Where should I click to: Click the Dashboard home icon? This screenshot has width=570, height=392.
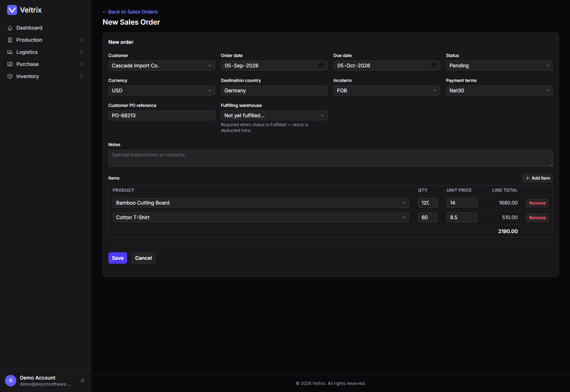tap(10, 28)
